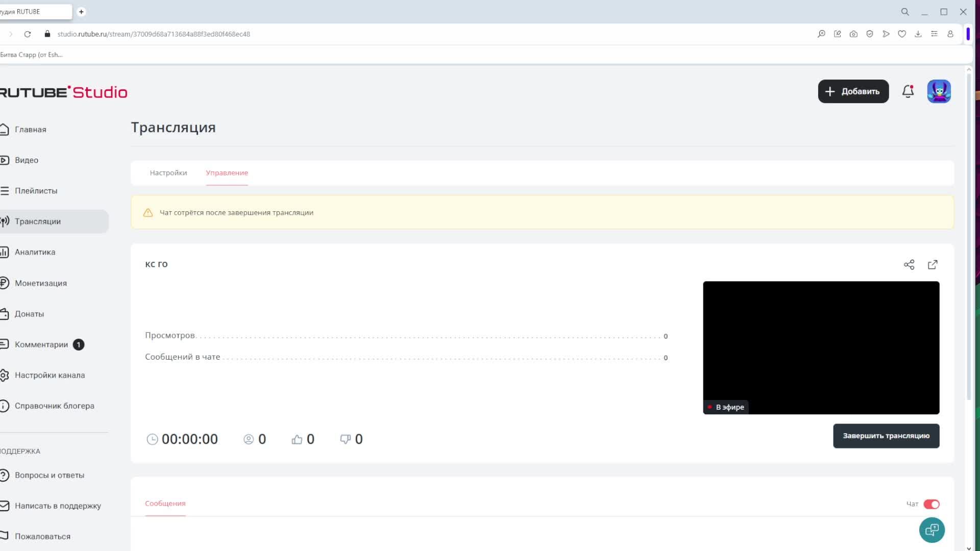The height and width of the screenshot is (551, 980).
Task: Reload the page with the refresh icon
Action: [28, 34]
